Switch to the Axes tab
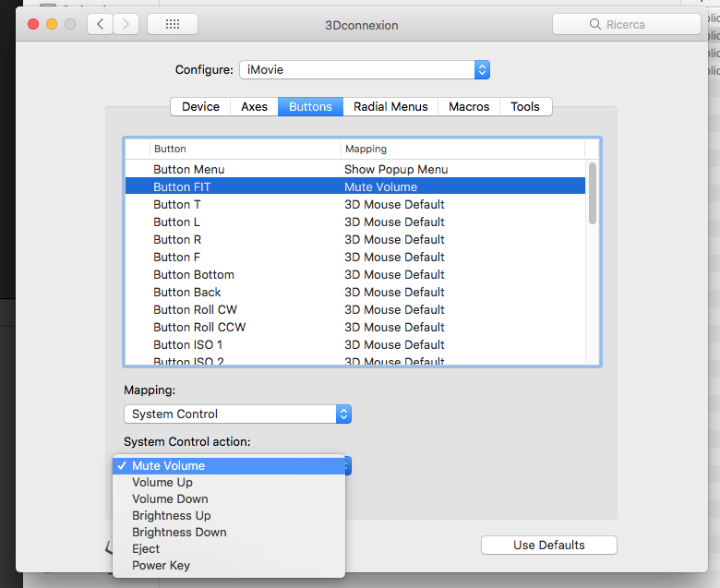The height and width of the screenshot is (588, 720). click(254, 106)
